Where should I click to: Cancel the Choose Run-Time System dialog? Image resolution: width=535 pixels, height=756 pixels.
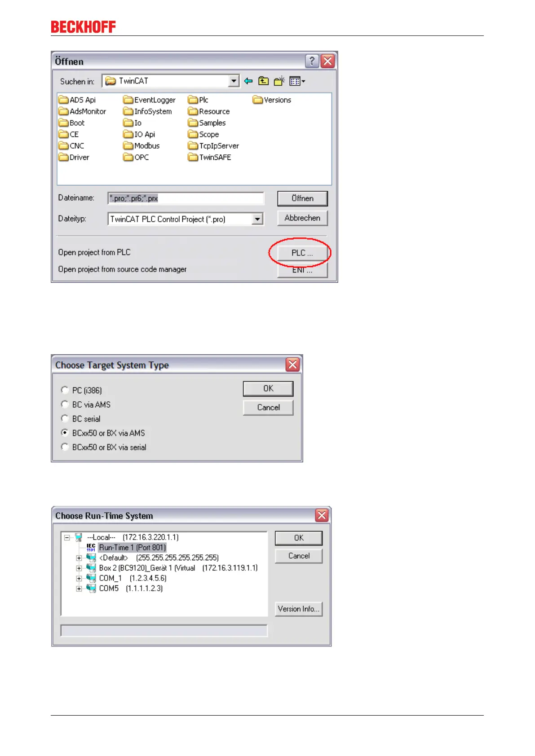[299, 556]
